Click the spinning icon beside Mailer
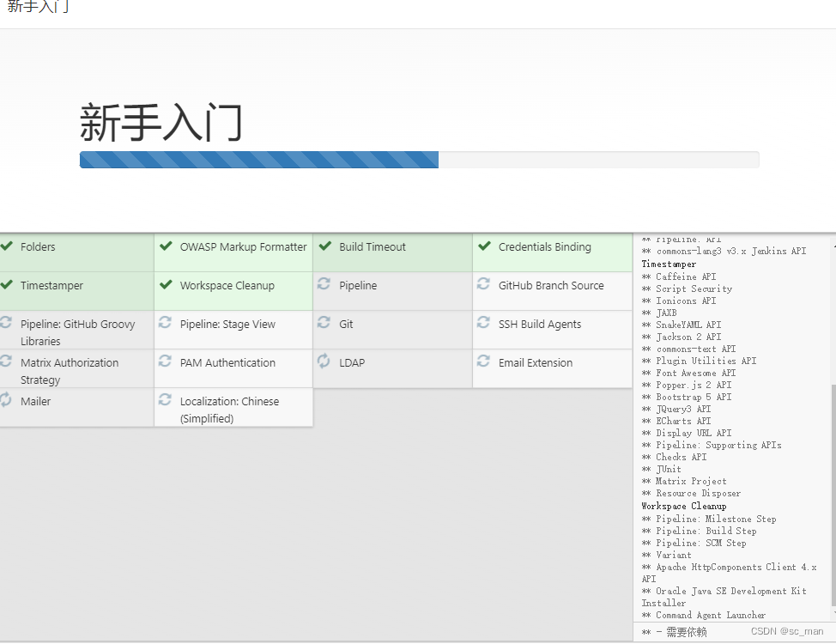Screen dimensions: 836x644 click(x=5, y=399)
